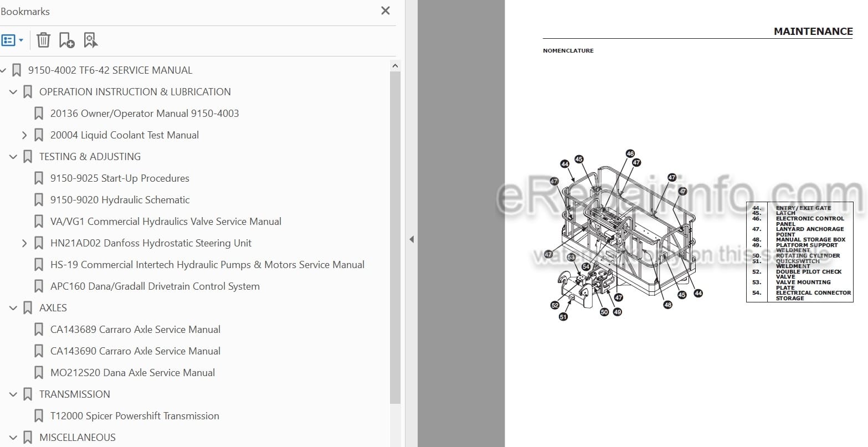Click the NOMENCLATURE label on page
This screenshot has width=868, height=447.
(x=568, y=50)
